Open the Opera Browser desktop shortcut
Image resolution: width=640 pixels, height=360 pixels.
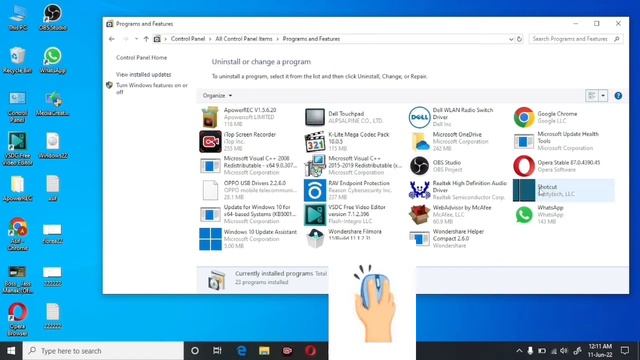[x=18, y=319]
